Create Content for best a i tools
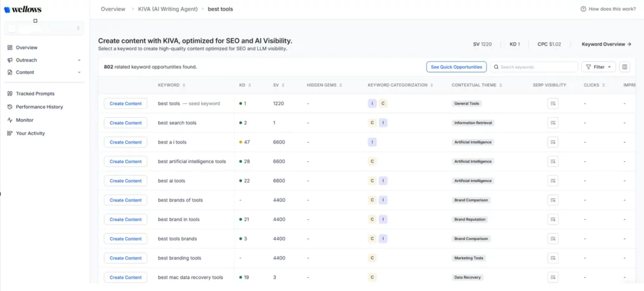This screenshot has height=291, width=644. 125,142
